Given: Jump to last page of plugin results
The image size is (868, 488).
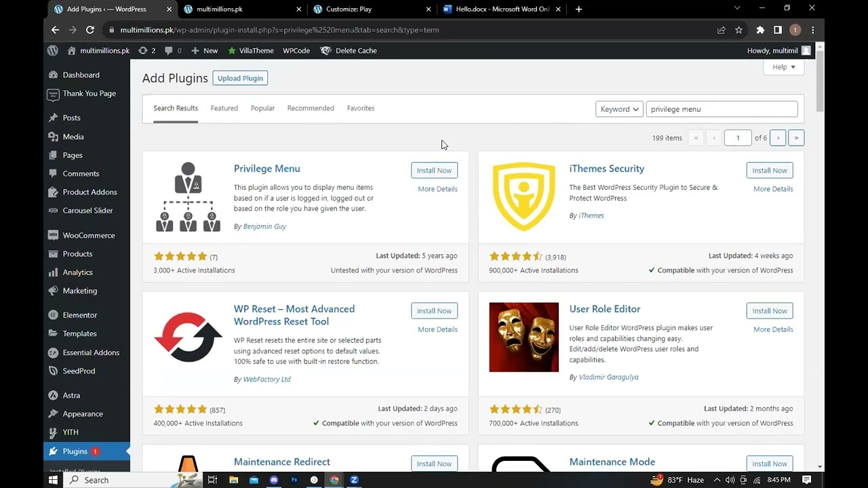Looking at the screenshot, I should [796, 138].
